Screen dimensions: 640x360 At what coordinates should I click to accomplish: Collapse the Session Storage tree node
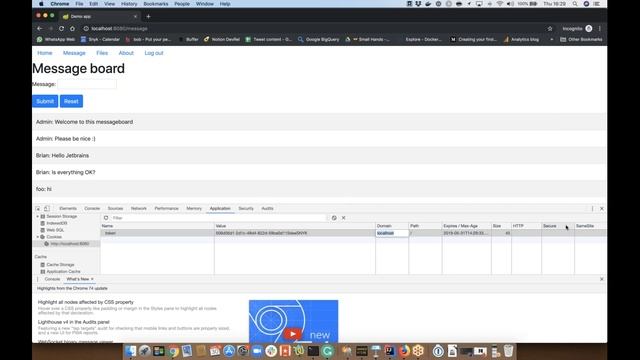(38, 216)
